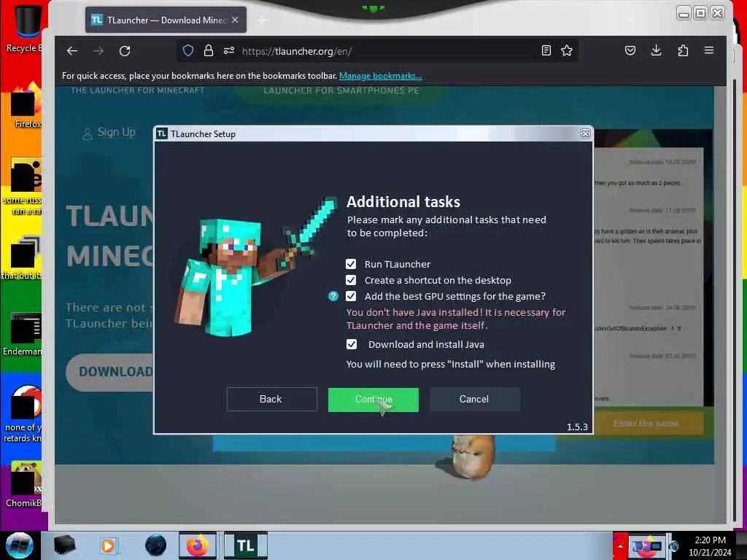Toggle Create a shortcut on the desktop
The height and width of the screenshot is (560, 747).
351,280
